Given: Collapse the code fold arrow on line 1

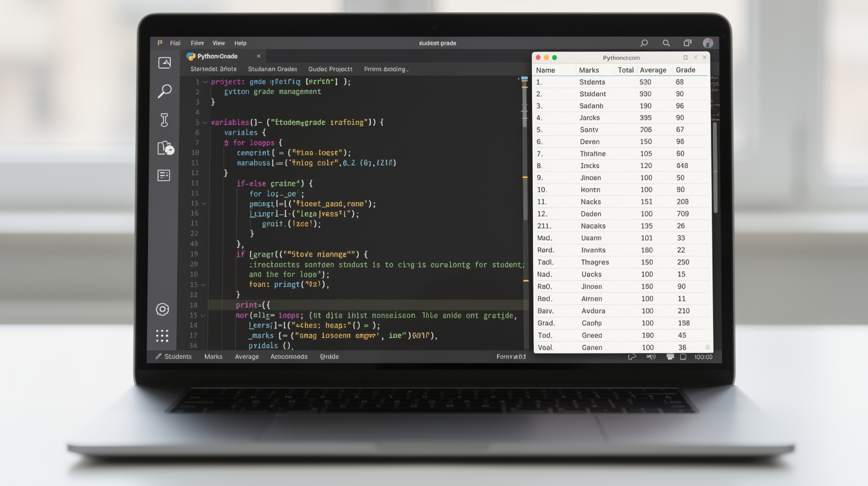Looking at the screenshot, I should (x=205, y=82).
